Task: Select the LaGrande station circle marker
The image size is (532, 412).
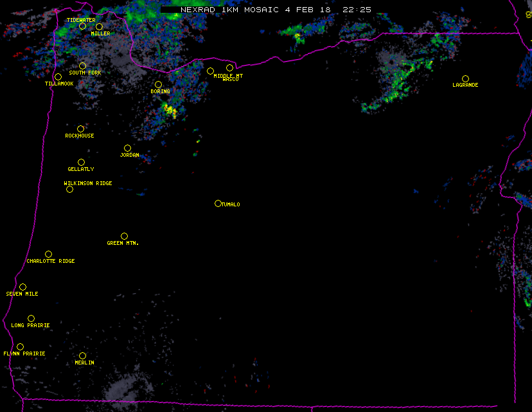Action: 465,78
